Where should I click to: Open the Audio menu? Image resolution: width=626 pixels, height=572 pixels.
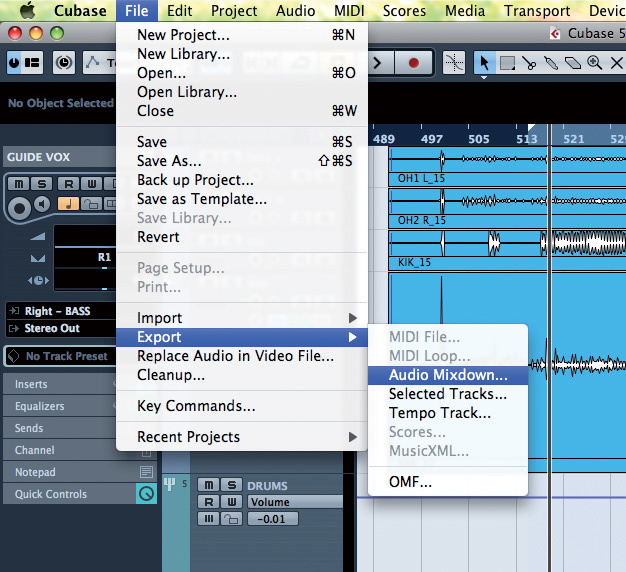pos(295,11)
